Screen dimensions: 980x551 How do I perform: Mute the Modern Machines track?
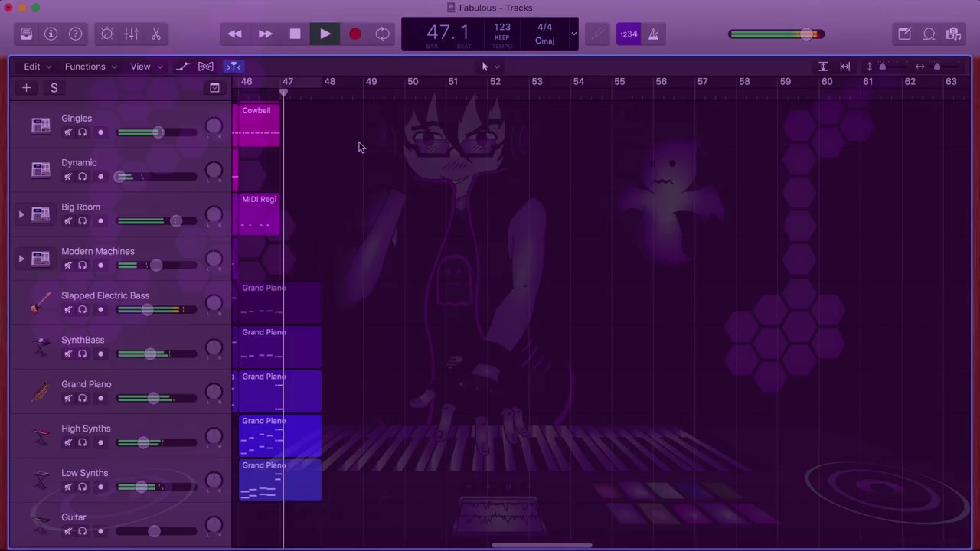67,266
